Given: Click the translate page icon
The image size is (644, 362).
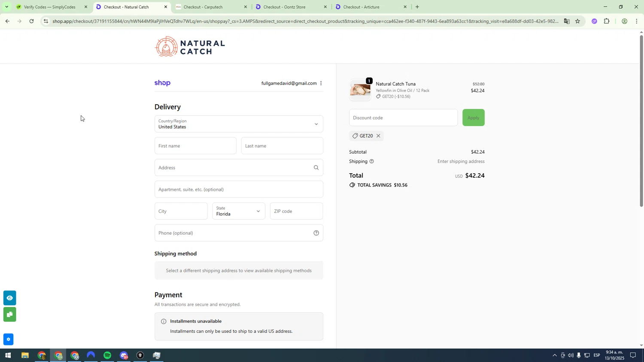Looking at the screenshot, I should coord(566,21).
